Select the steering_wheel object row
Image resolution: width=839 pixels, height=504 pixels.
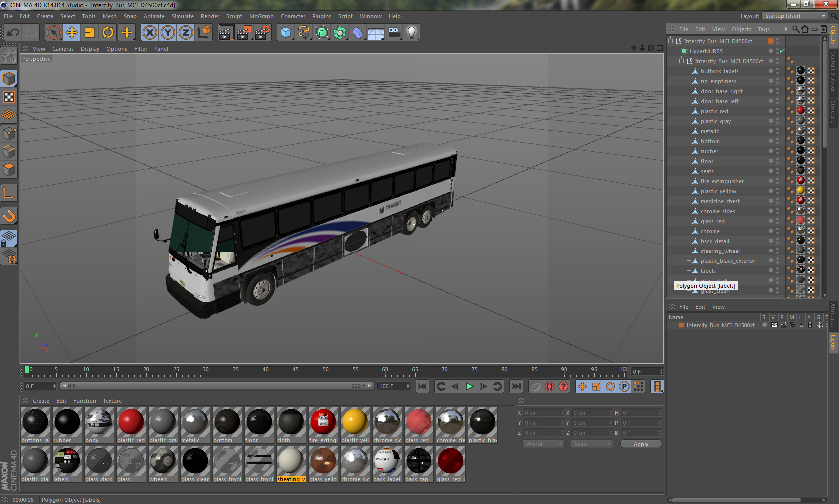coord(720,251)
